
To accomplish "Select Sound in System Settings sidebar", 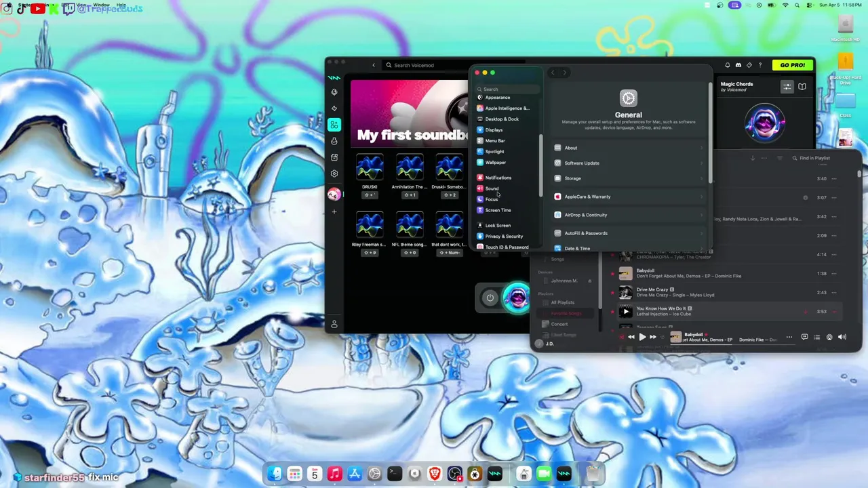I will coord(507,188).
